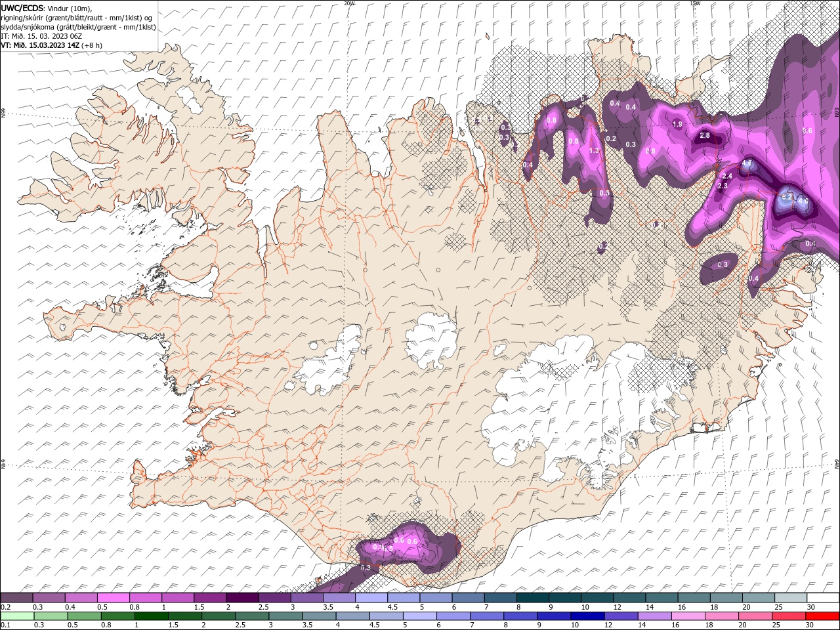The width and height of the screenshot is (840, 630).
Task: Click the snow legend swatch between 25 and 30
Action: tap(791, 598)
